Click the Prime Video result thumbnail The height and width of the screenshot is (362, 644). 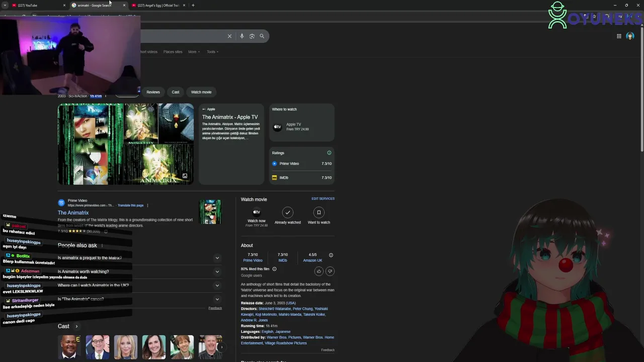click(x=210, y=212)
